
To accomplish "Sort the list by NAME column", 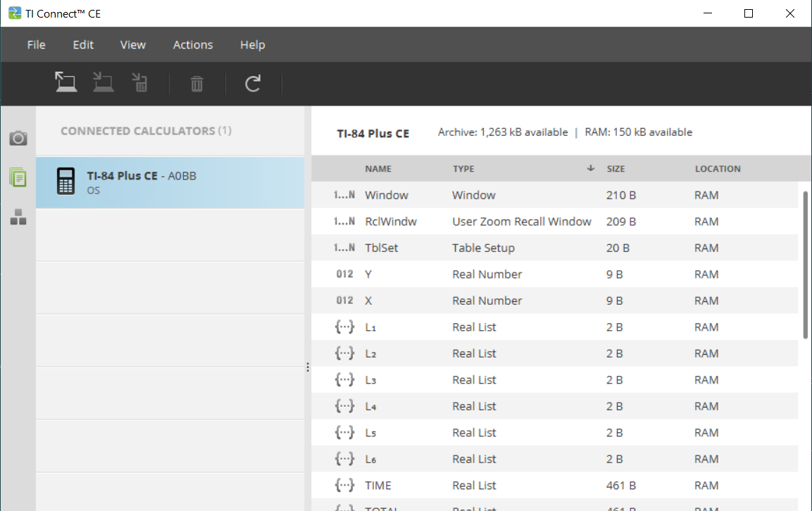I will coord(378,169).
